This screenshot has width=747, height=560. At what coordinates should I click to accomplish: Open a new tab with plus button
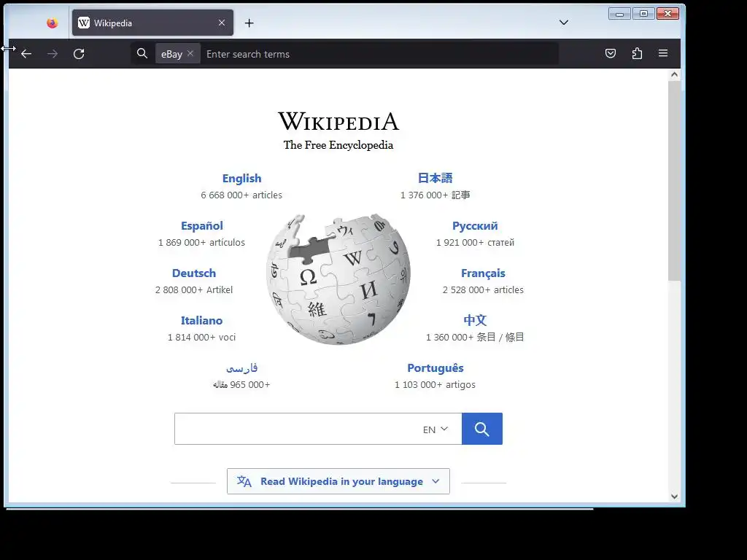(x=249, y=23)
